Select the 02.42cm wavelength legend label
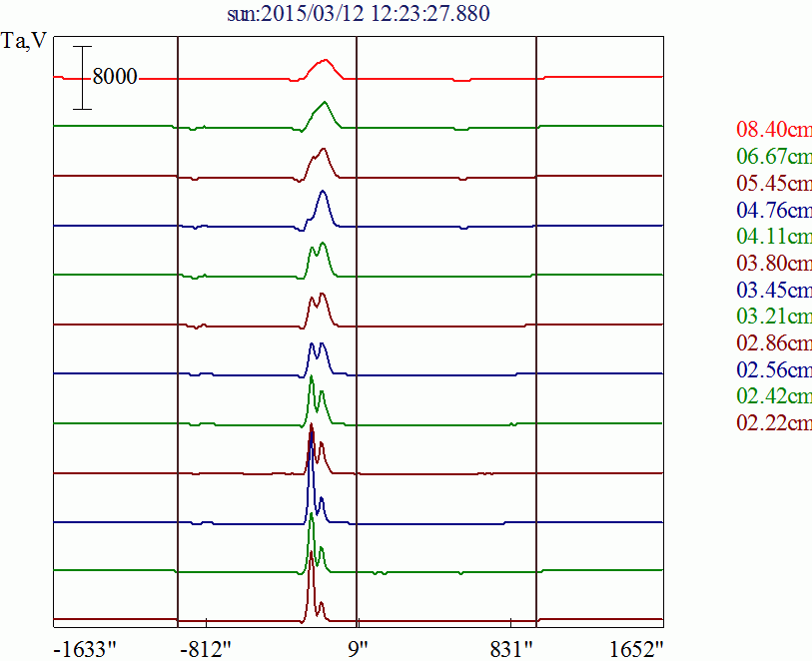Image resolution: width=812 pixels, height=661 pixels. pyautogui.click(x=774, y=396)
